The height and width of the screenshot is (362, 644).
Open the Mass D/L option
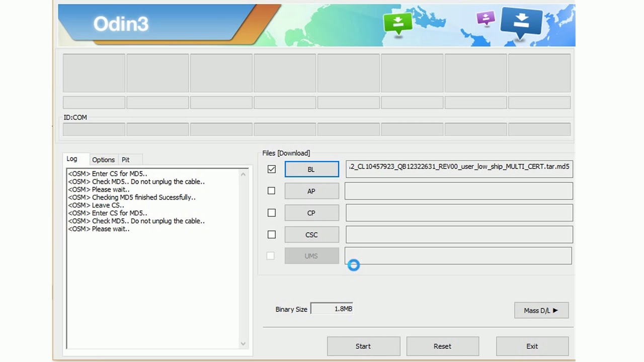(541, 310)
